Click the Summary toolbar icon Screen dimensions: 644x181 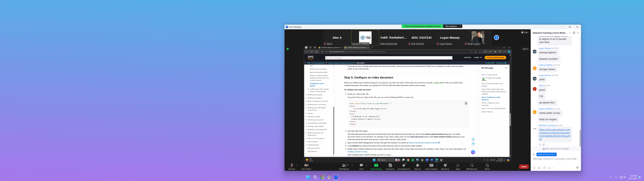coord(390,166)
